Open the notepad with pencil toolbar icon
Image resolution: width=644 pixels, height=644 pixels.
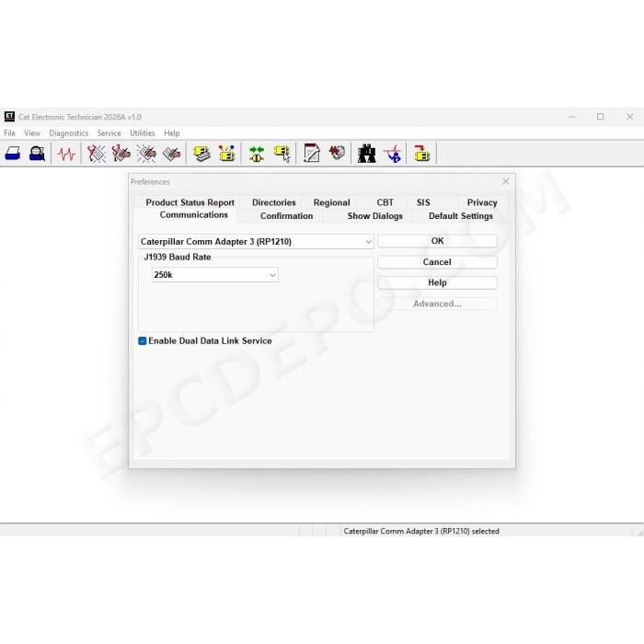pyautogui.click(x=312, y=154)
